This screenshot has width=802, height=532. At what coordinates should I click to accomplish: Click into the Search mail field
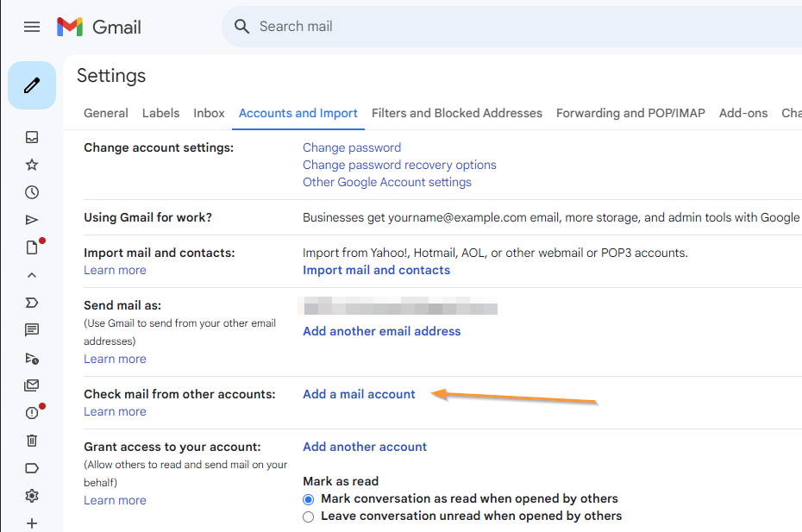coord(517,27)
